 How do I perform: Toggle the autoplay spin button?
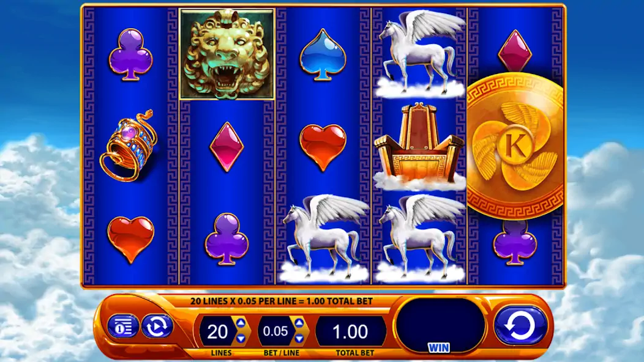tap(157, 327)
